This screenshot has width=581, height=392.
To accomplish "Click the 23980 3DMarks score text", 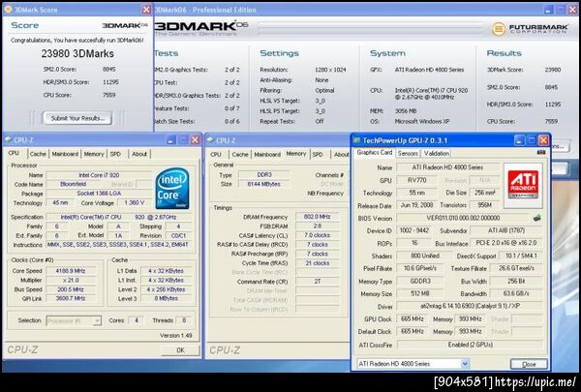I will 77,54.
